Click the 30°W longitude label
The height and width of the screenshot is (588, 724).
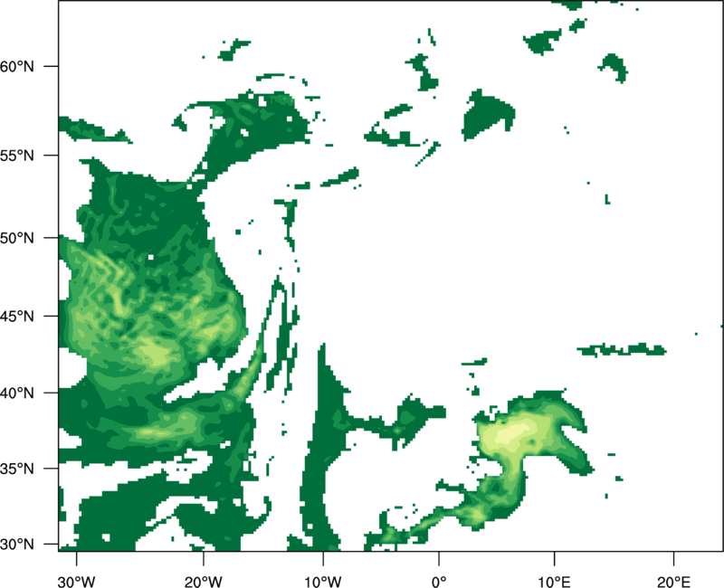tap(77, 582)
